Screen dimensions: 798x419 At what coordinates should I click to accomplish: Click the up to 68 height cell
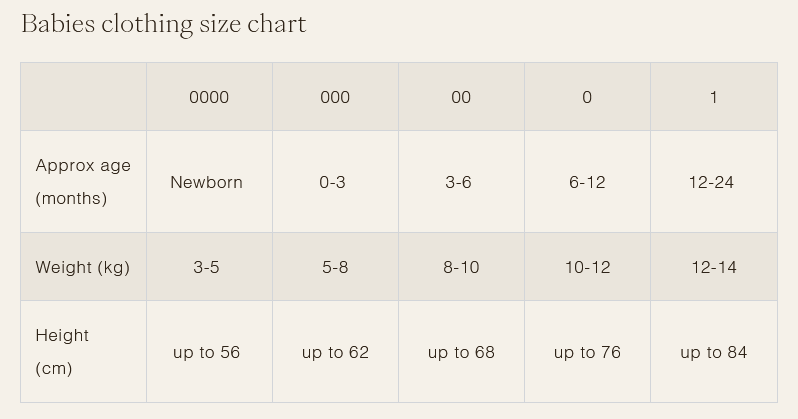pos(462,352)
